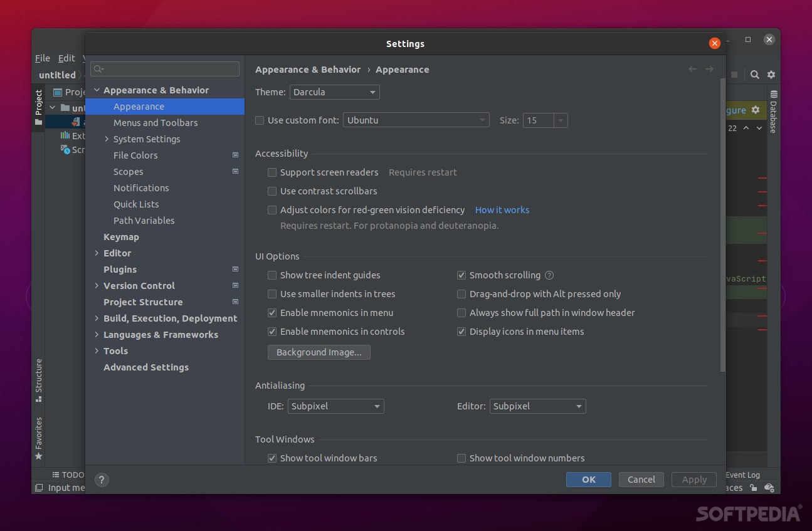Close the Settings dialog with red X
This screenshot has height=531, width=812.
click(714, 43)
